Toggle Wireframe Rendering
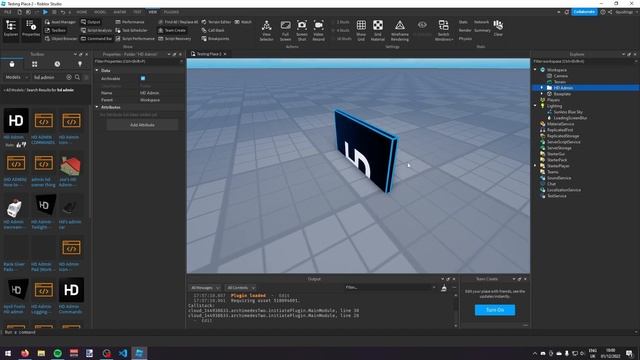Image resolution: width=640 pixels, height=360 pixels. 400,30
